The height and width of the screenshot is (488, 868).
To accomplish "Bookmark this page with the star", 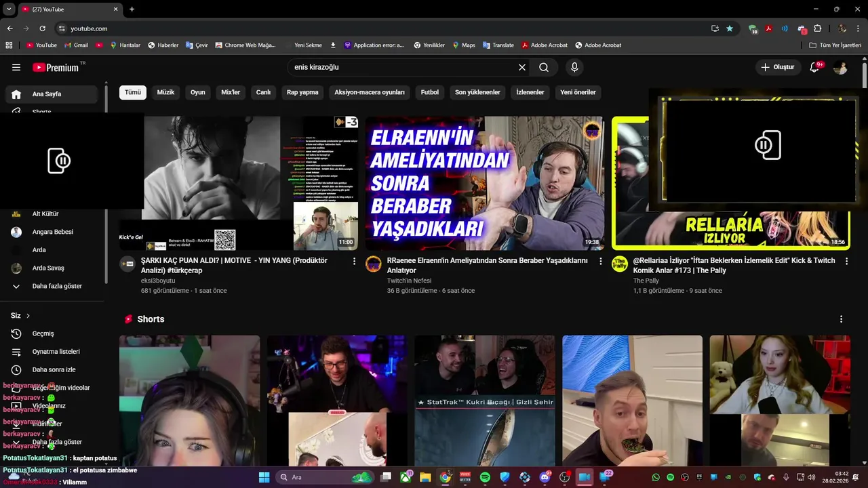I will [x=730, y=28].
